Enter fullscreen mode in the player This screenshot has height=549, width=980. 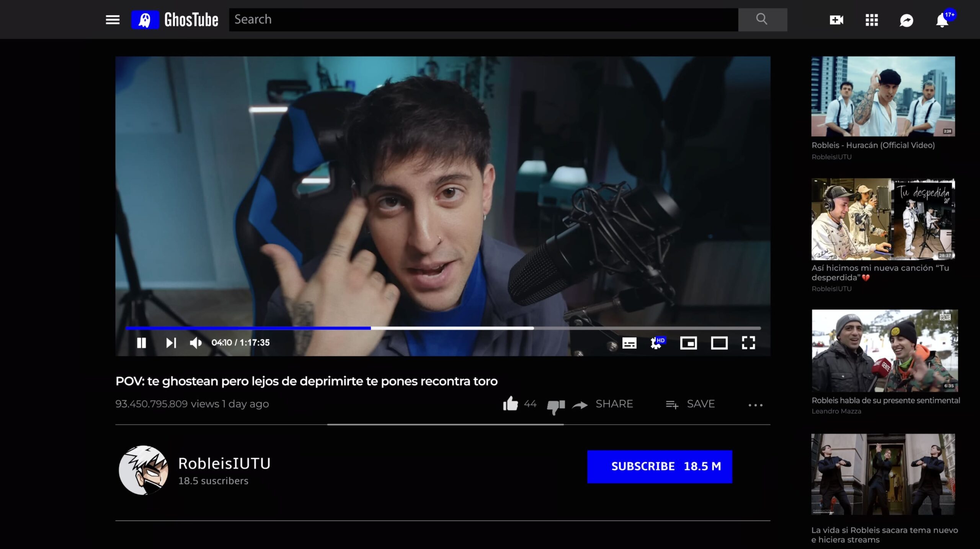click(748, 343)
